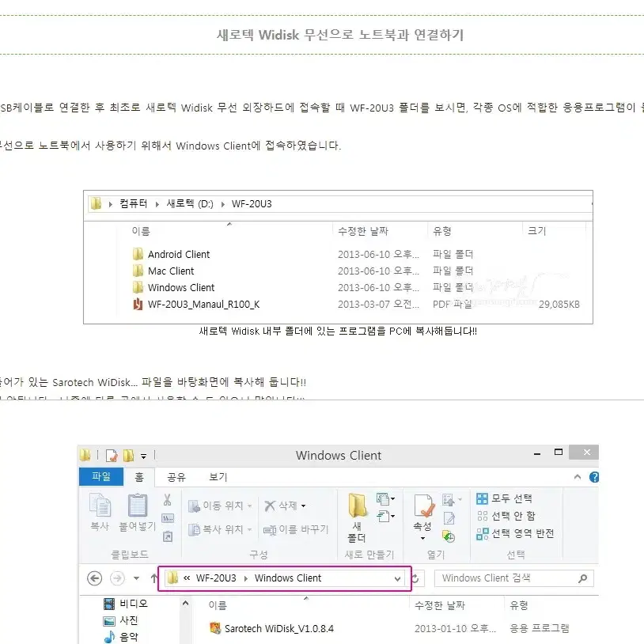Click the Copy path icon below the scissors
The width and height of the screenshot is (644, 644).
point(168,518)
